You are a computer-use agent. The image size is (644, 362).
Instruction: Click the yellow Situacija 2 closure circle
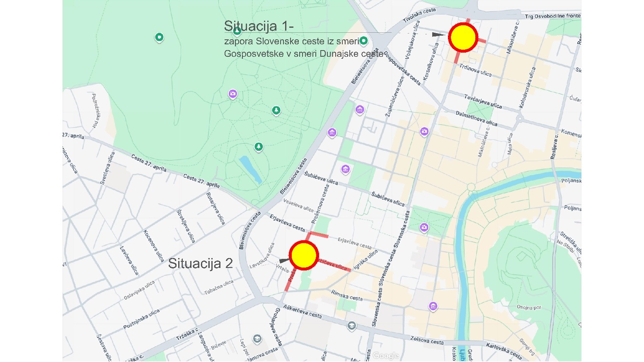[x=304, y=256]
